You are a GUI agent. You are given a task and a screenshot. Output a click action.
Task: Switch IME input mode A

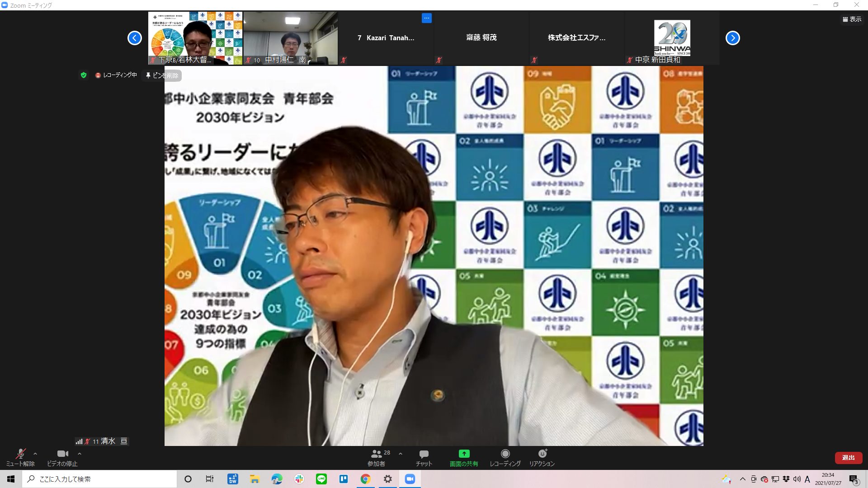point(807,479)
